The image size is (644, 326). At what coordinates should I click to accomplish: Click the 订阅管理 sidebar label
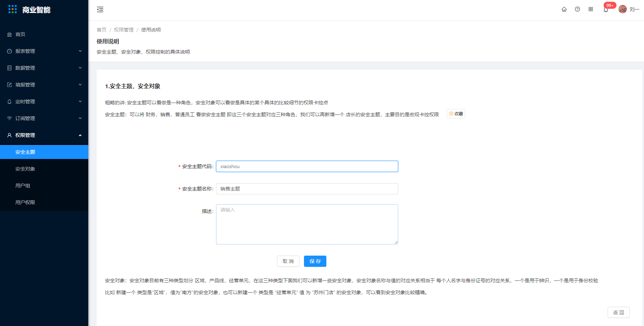pos(25,118)
